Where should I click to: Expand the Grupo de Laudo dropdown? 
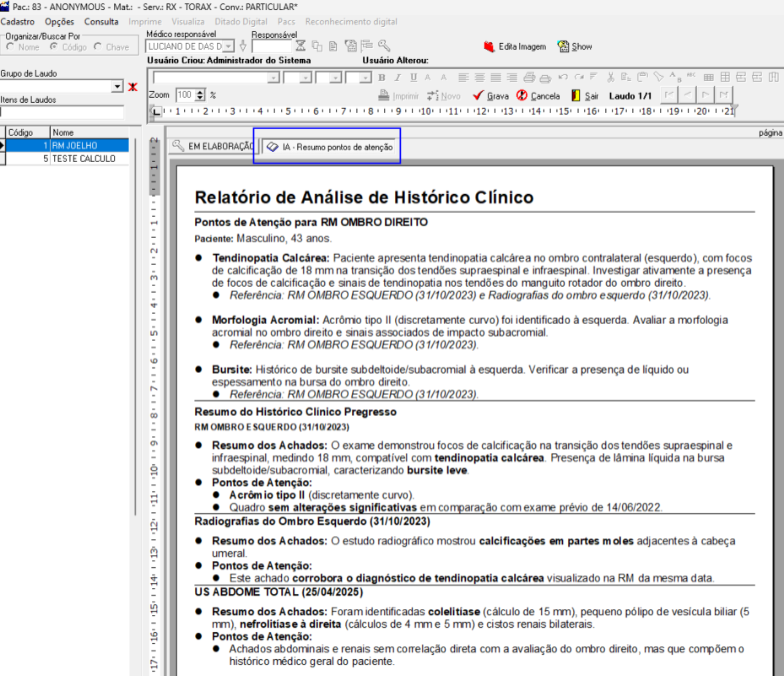(117, 87)
